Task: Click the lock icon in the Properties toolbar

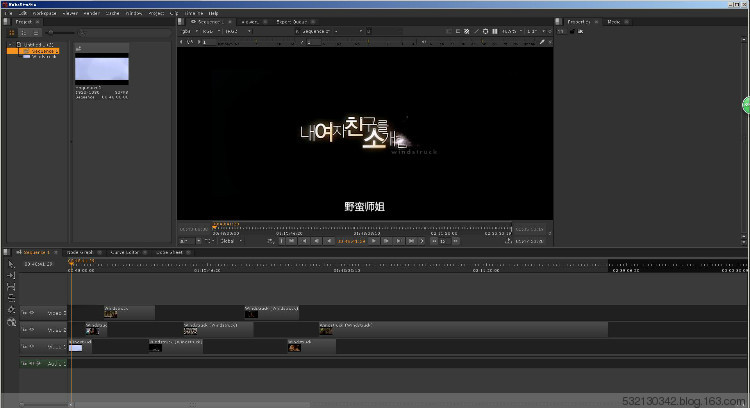Action: pos(572,31)
